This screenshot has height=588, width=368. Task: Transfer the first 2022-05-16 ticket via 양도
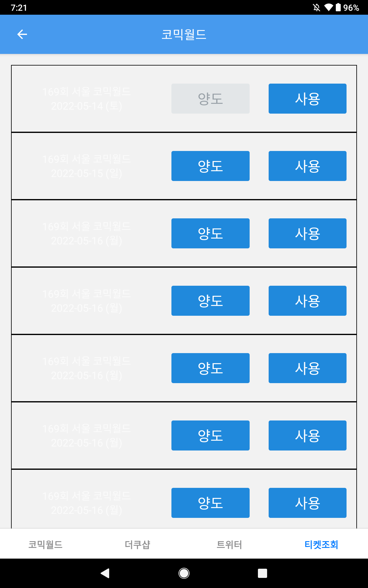tap(210, 233)
